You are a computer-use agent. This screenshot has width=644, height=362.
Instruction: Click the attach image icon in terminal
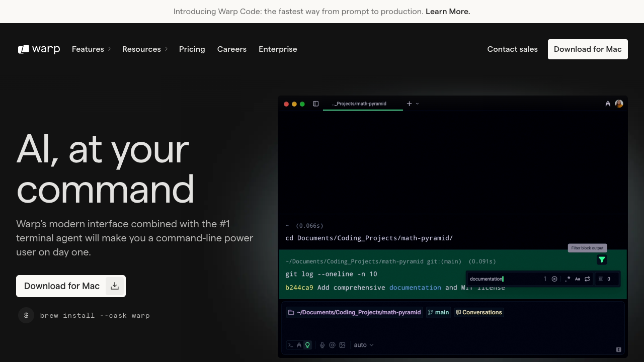(342, 345)
